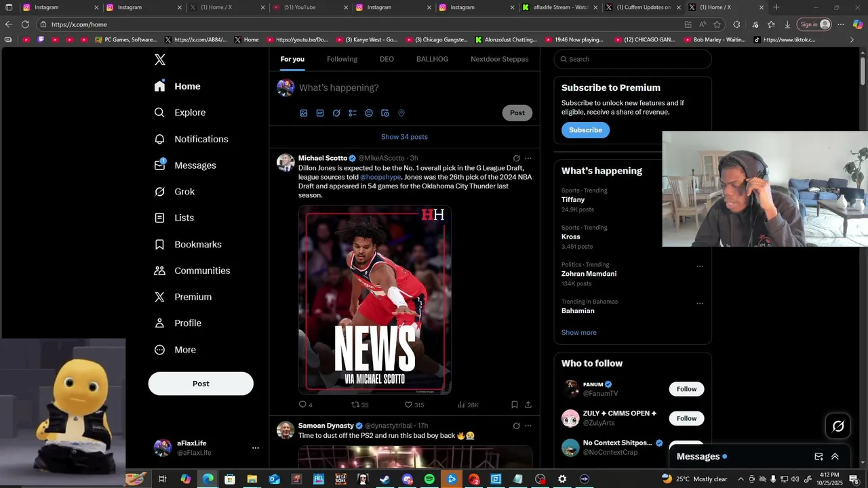Image resolution: width=868 pixels, height=488 pixels.
Task: Open Premium in sidebar
Action: (x=183, y=297)
